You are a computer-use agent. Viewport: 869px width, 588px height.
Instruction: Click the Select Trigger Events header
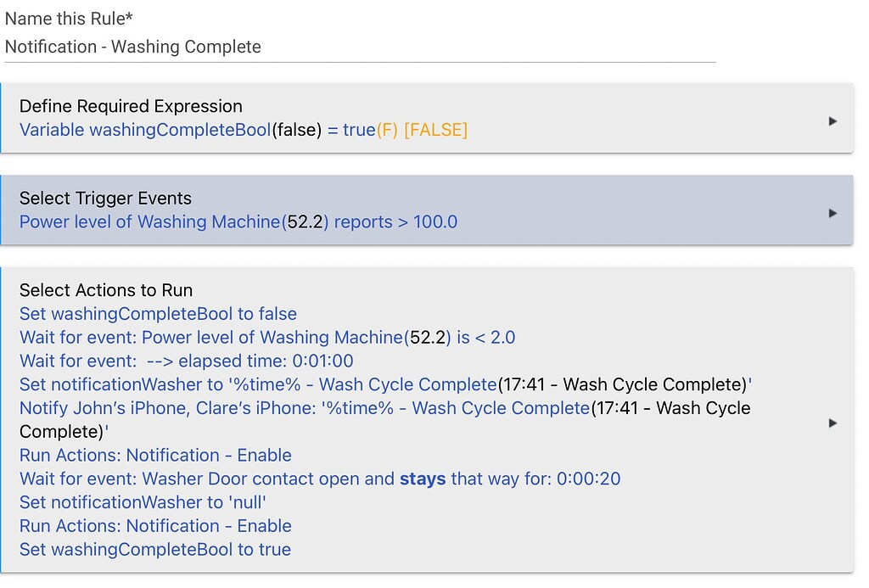105,198
